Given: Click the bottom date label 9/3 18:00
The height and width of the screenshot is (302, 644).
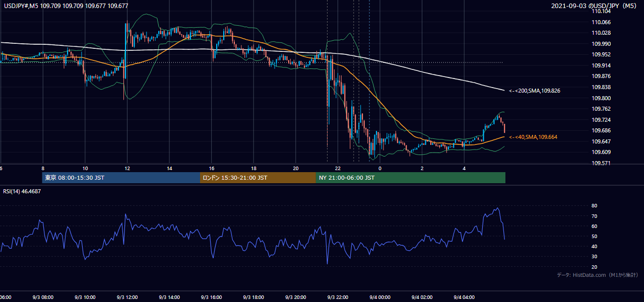Looking at the screenshot, I should click(253, 297).
